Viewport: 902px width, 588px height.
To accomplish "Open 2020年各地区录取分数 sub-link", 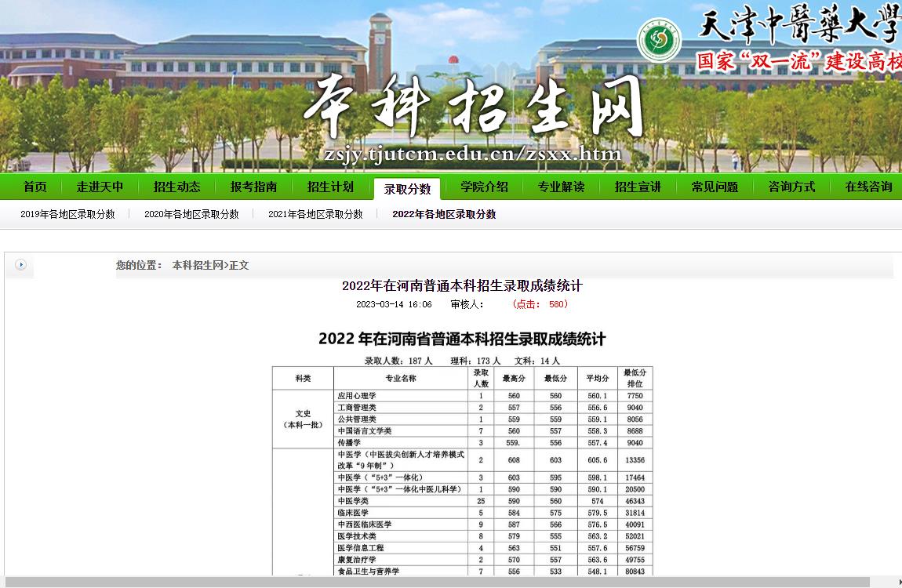I will 191,214.
